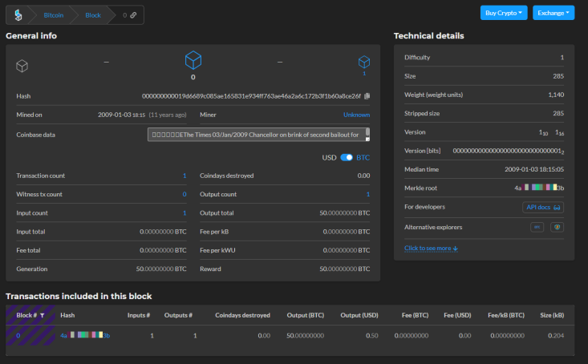Image resolution: width=588 pixels, height=364 pixels.
Task: Click the Unknown miner link
Action: (x=357, y=115)
